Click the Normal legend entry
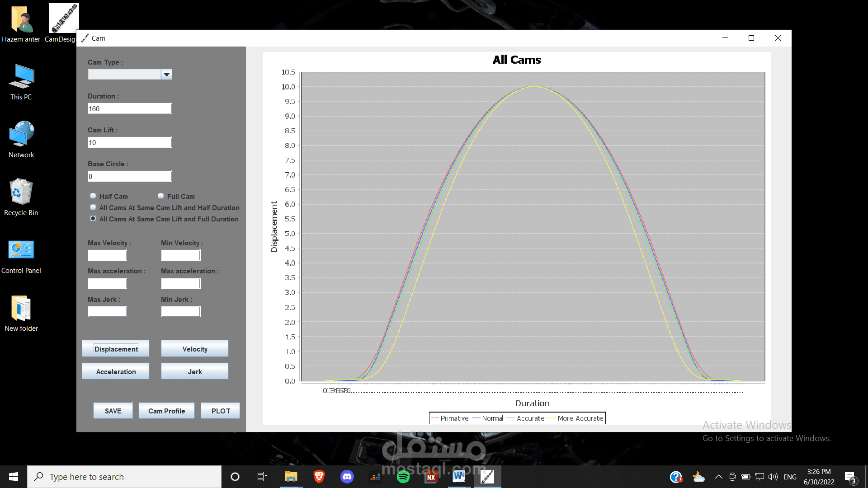Image resolution: width=868 pixels, height=488 pixels. coord(488,418)
